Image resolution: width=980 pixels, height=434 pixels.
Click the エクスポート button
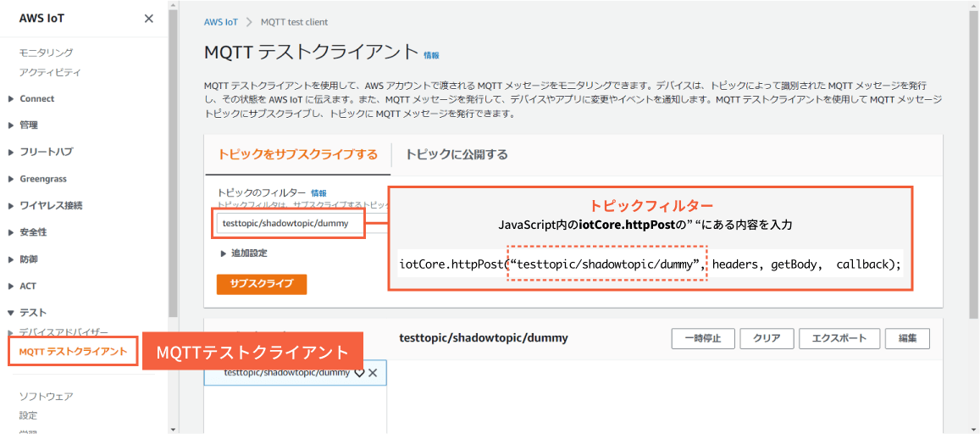point(839,338)
